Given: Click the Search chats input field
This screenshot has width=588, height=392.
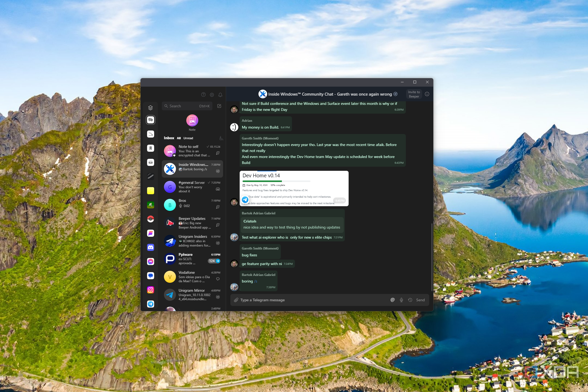Looking at the screenshot, I should (187, 106).
